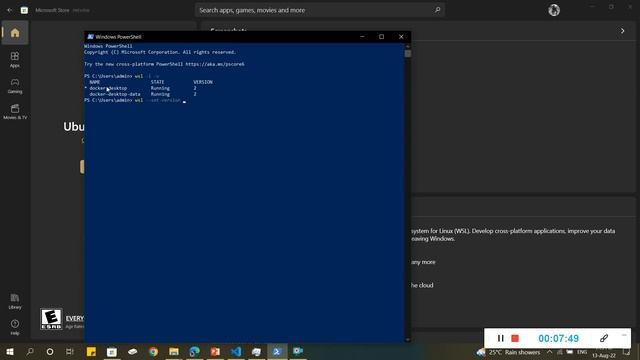This screenshot has width=640, height=360.
Task: Open the taskbar clock and date
Action: (604, 353)
